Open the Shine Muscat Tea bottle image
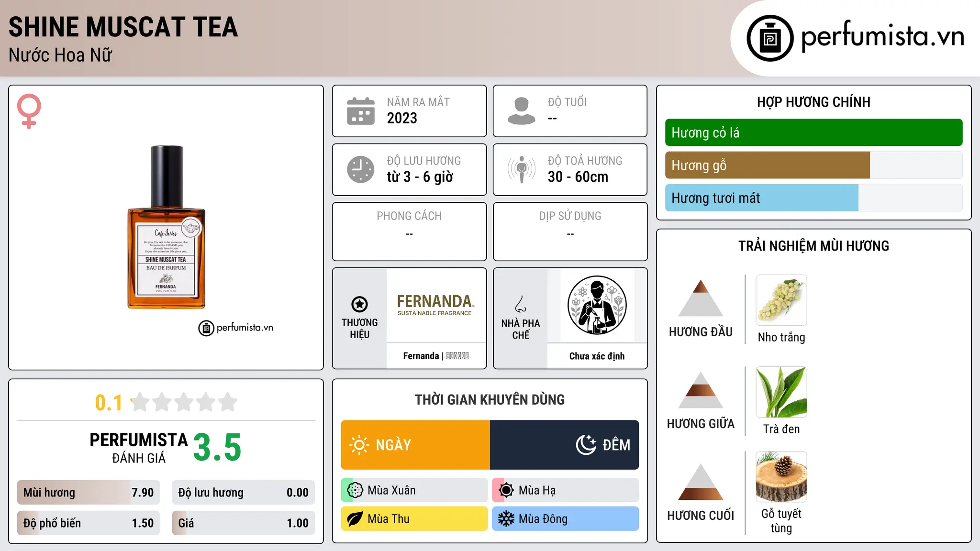 coord(166,227)
